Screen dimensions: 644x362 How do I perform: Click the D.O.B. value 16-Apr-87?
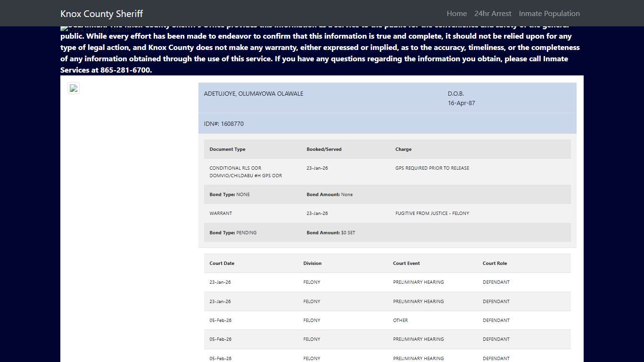pyautogui.click(x=461, y=103)
